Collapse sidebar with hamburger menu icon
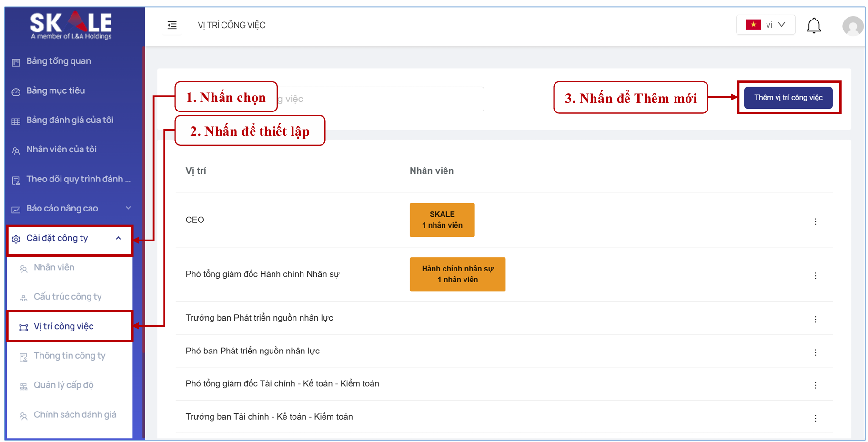The image size is (868, 442). pos(172,25)
